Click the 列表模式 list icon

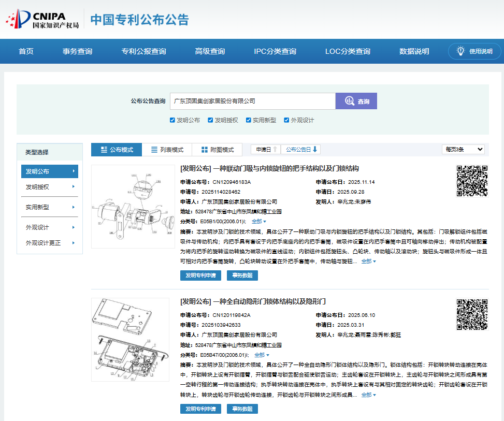click(x=154, y=150)
